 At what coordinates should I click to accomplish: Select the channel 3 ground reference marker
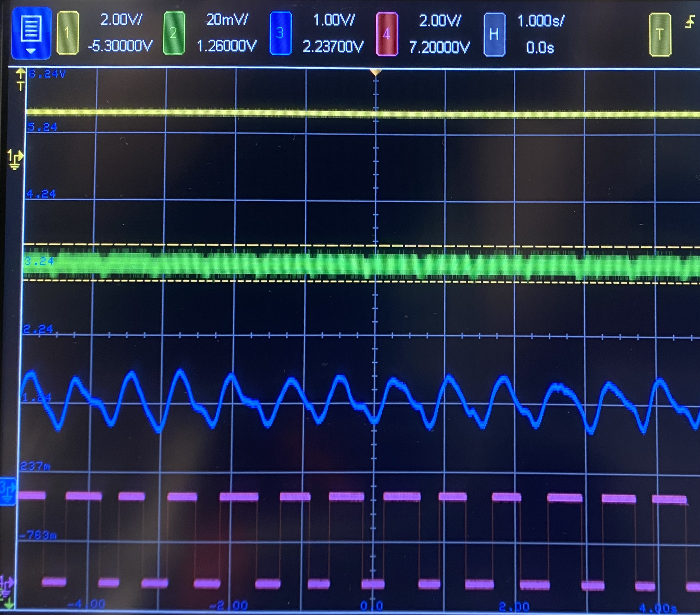click(8, 491)
